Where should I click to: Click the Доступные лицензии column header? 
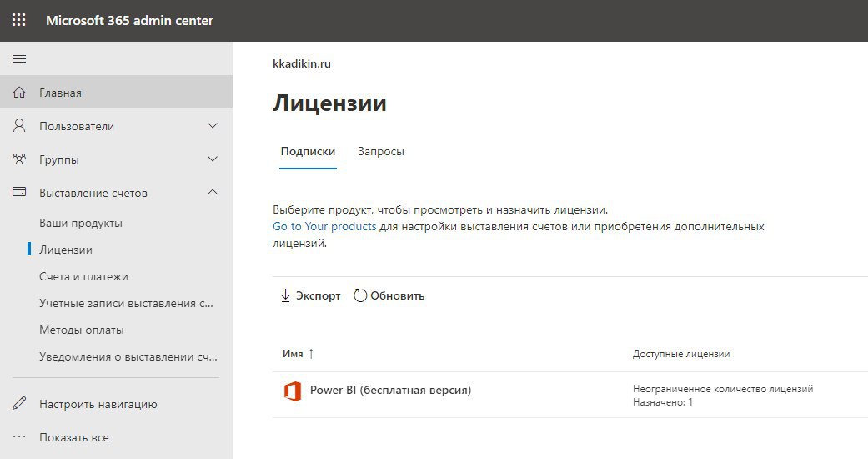click(681, 354)
